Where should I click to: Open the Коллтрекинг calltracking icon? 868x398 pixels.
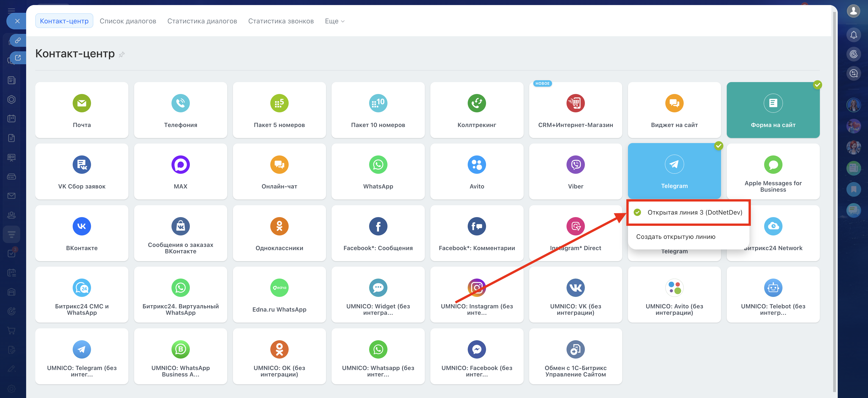click(x=476, y=103)
